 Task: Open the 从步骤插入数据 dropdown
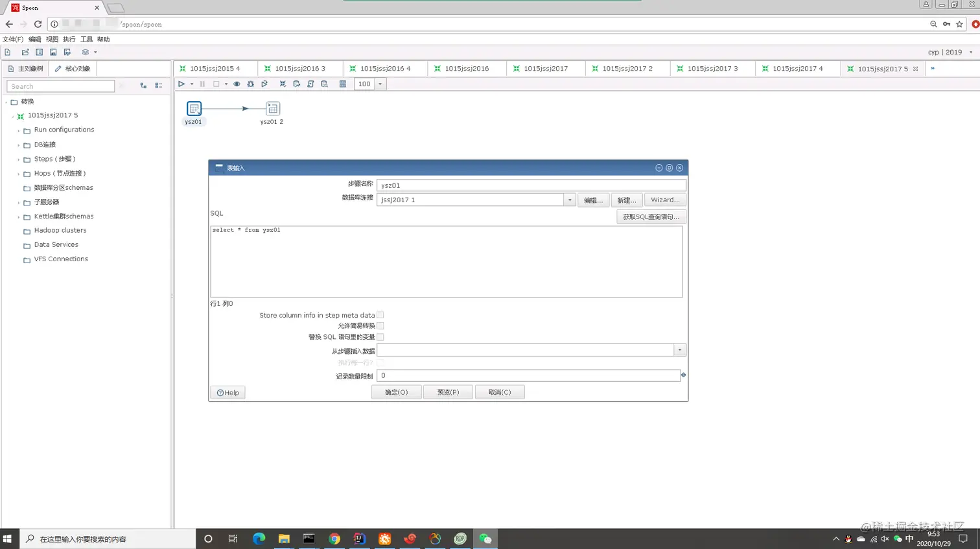tap(680, 350)
